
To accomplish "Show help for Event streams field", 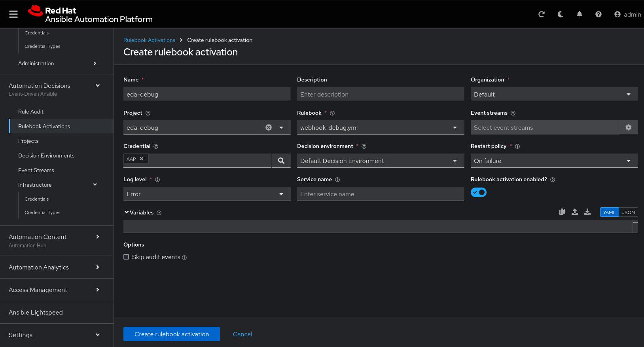I will click(x=513, y=113).
